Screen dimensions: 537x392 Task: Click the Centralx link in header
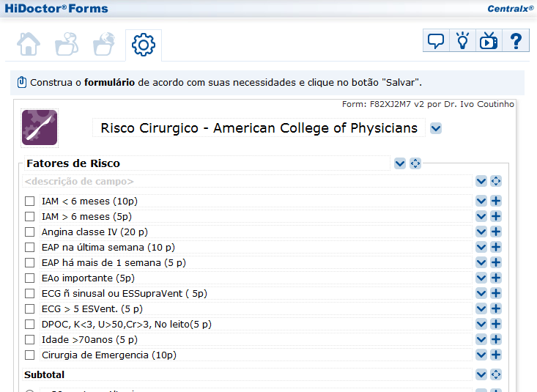(509, 9)
